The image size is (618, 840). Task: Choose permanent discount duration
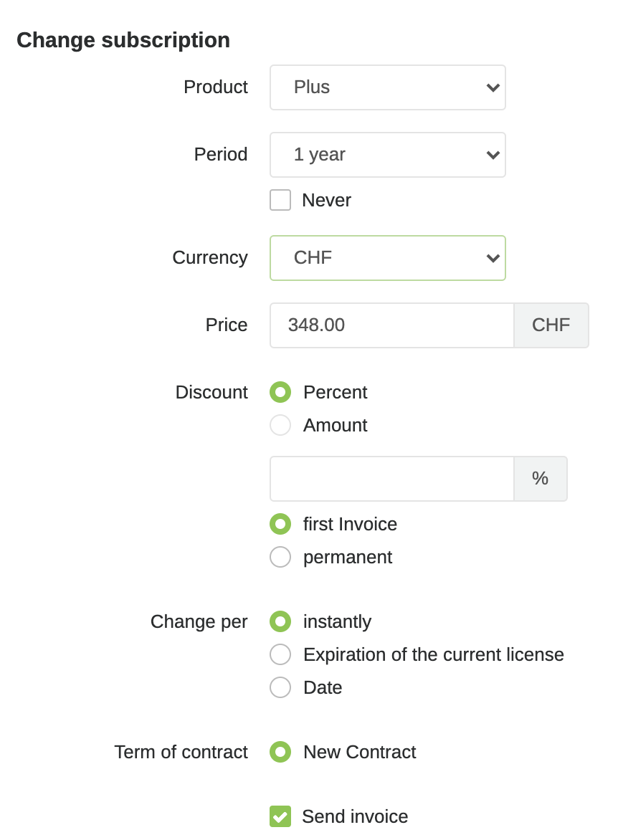pyautogui.click(x=280, y=557)
